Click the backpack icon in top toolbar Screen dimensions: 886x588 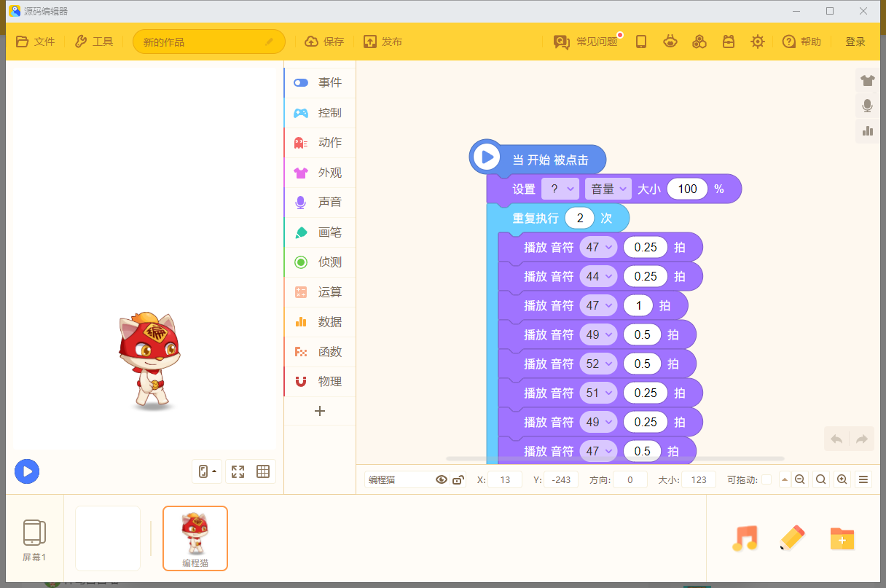pos(729,42)
